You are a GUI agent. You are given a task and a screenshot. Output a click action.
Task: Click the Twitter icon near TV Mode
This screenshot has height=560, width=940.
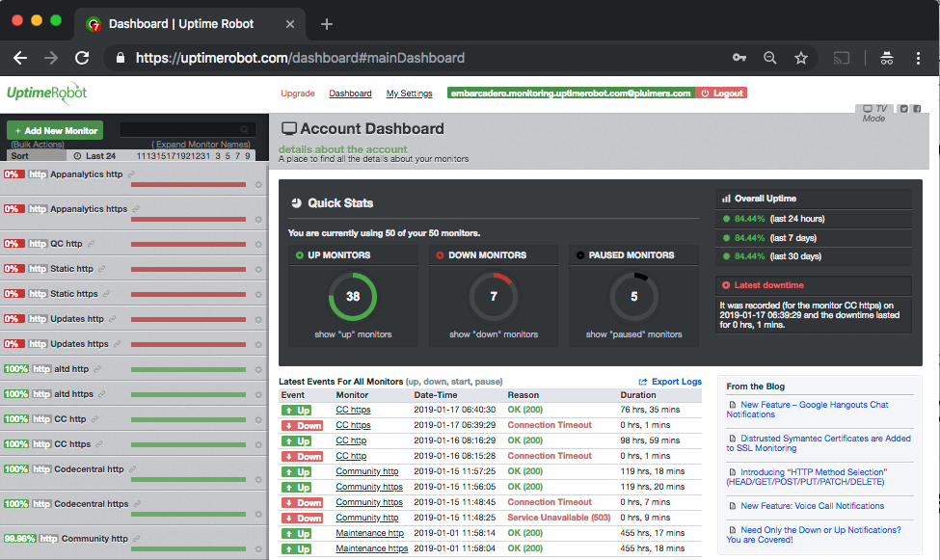click(903, 108)
